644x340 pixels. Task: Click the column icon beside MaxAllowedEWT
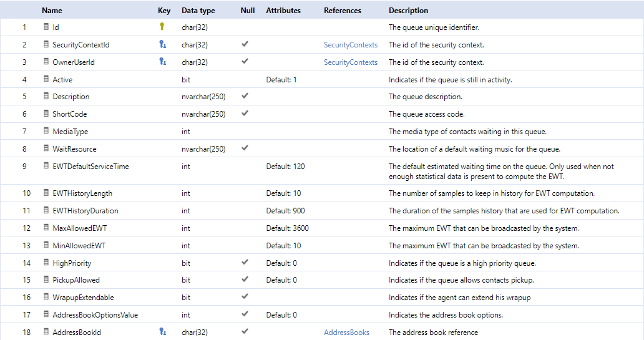(46, 228)
